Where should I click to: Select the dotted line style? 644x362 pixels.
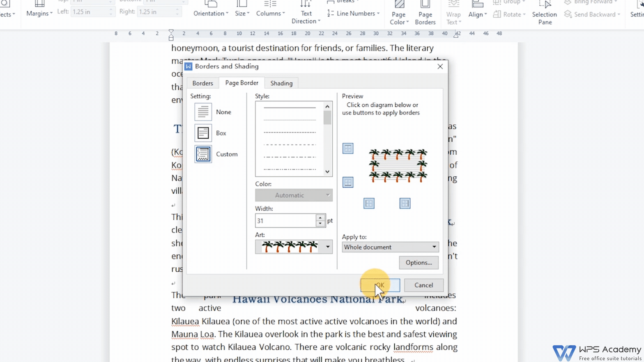point(290,120)
